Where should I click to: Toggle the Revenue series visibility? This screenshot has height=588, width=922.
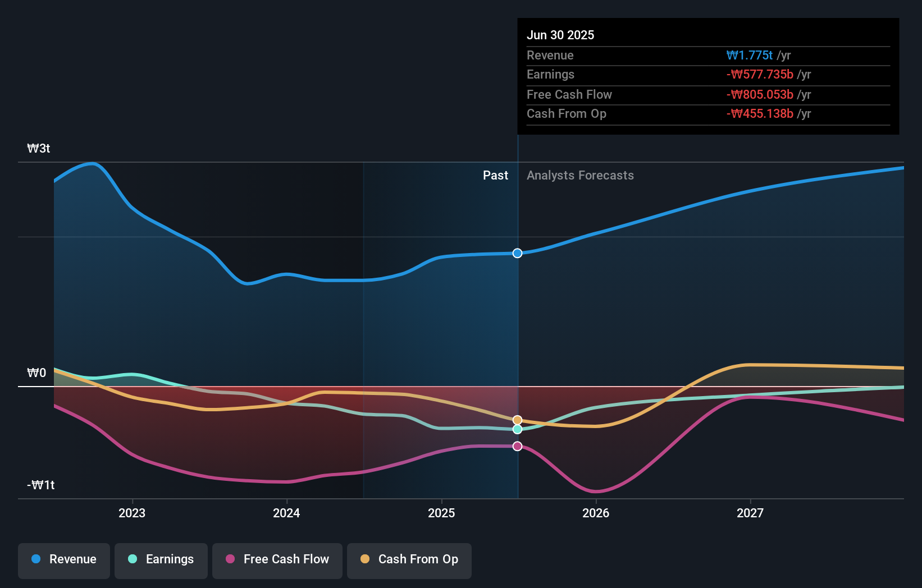tap(63, 561)
